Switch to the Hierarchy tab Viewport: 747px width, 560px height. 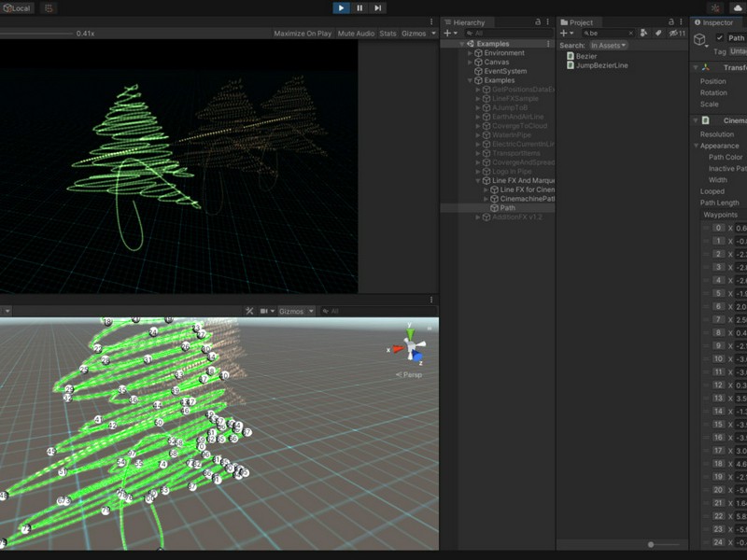click(x=465, y=22)
